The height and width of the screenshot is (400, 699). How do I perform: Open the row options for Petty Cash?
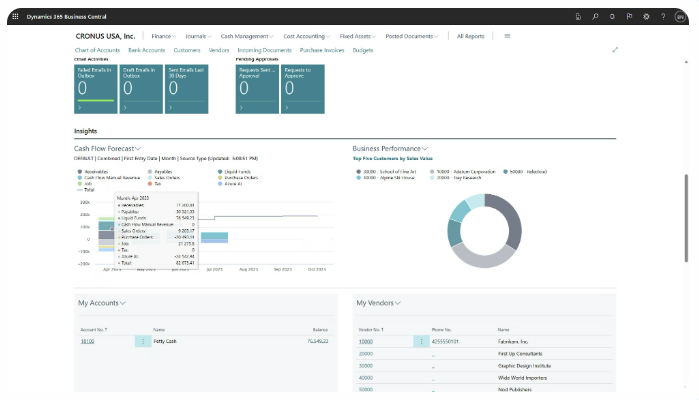coord(143,341)
